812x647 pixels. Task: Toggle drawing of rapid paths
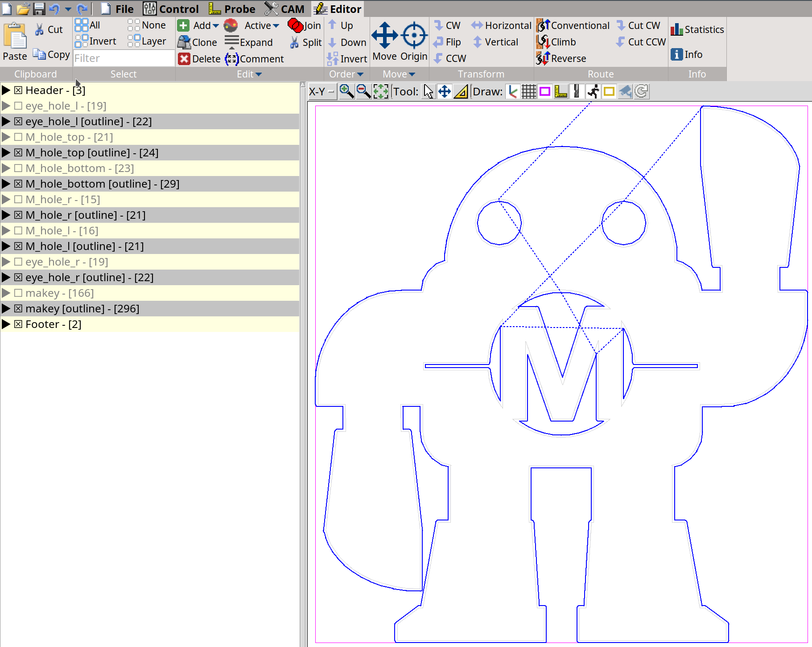tap(593, 91)
